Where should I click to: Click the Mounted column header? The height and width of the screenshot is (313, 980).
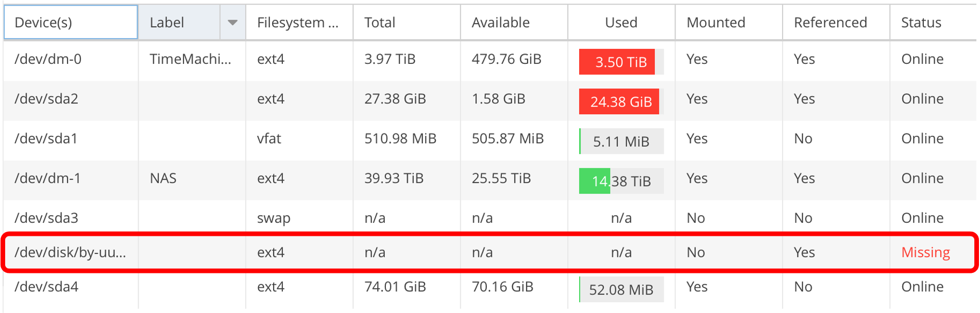click(x=729, y=22)
